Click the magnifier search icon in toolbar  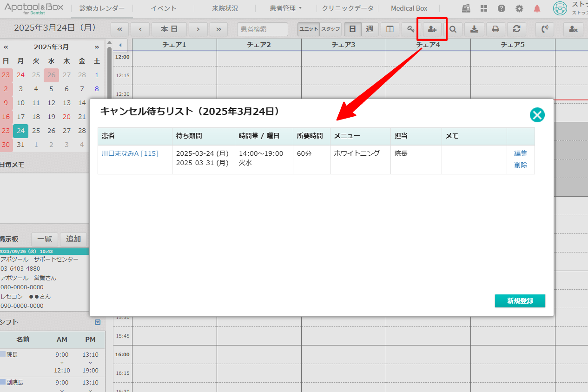pyautogui.click(x=453, y=29)
